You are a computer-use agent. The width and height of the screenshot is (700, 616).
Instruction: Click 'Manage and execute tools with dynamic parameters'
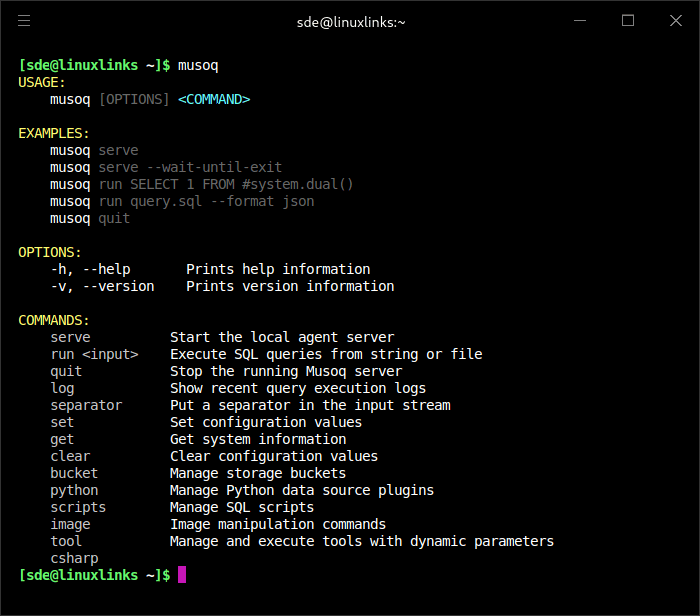362,541
